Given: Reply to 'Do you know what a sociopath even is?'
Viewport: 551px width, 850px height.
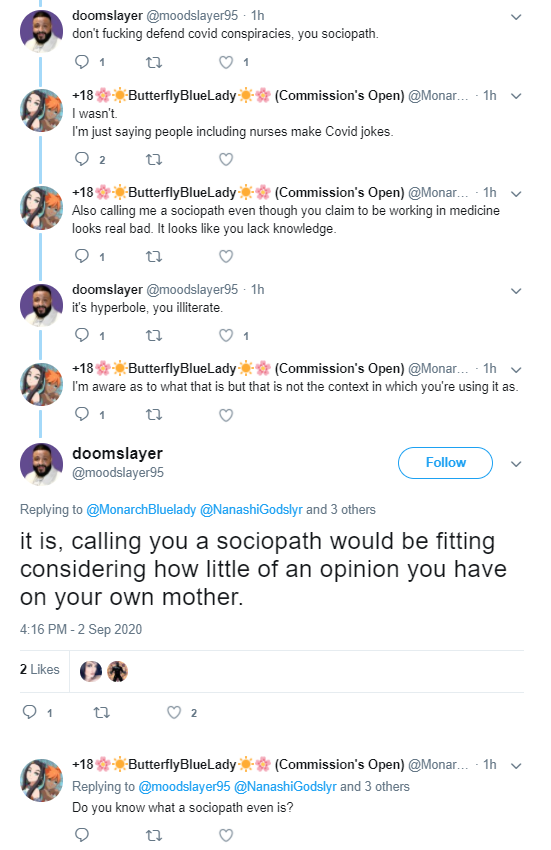Looking at the screenshot, I should (82, 835).
